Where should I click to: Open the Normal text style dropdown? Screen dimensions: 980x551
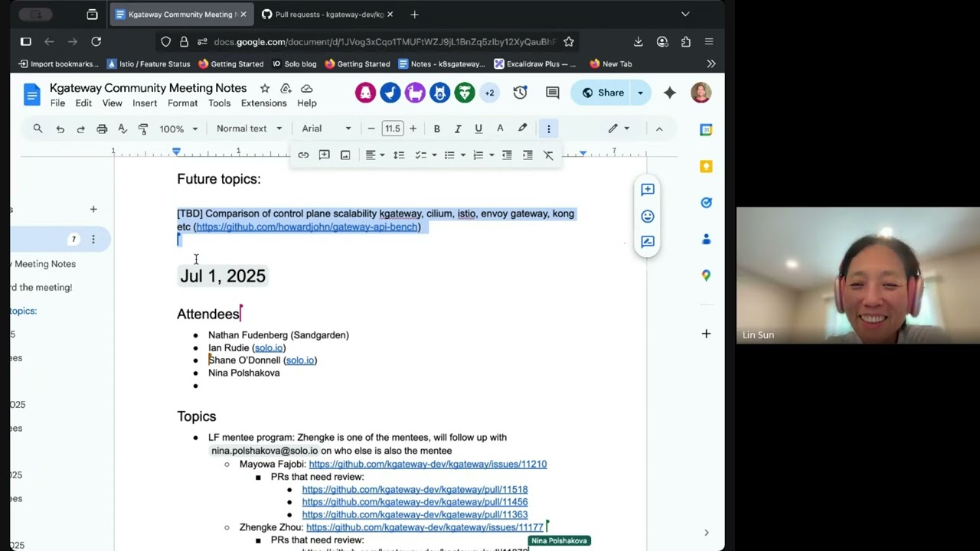(249, 129)
